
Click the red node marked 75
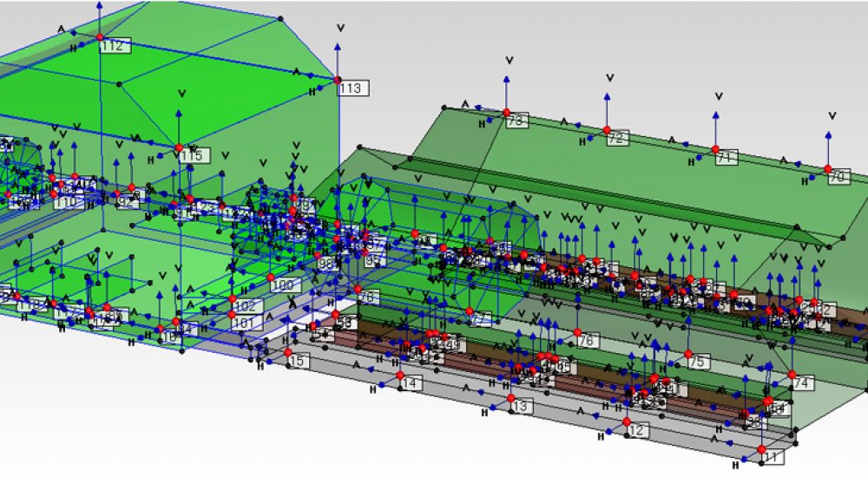tap(688, 355)
